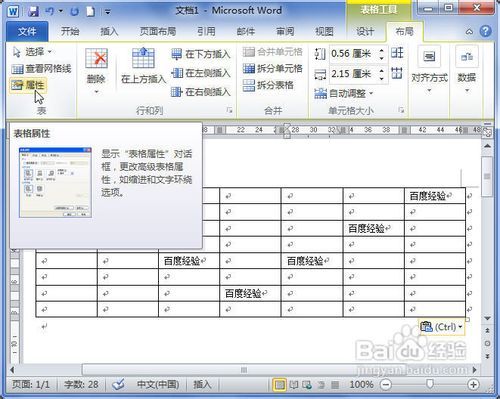Click the 中文(中国) language indicator
Viewport: 500px width, 399px height.
coord(158,384)
